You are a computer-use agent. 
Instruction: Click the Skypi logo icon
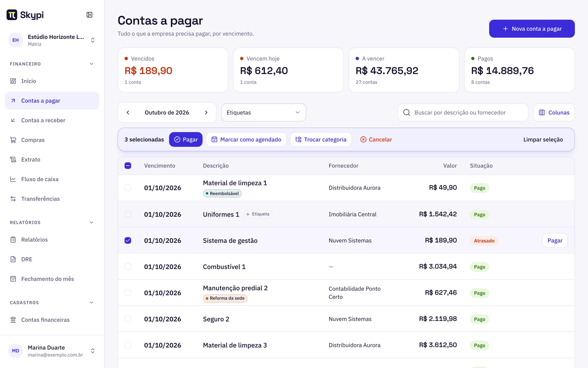tap(12, 15)
